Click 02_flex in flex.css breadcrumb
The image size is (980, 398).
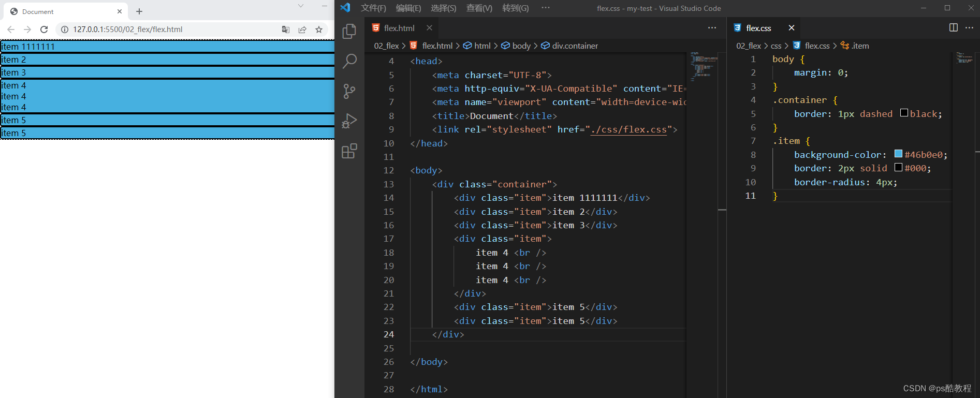coord(749,46)
